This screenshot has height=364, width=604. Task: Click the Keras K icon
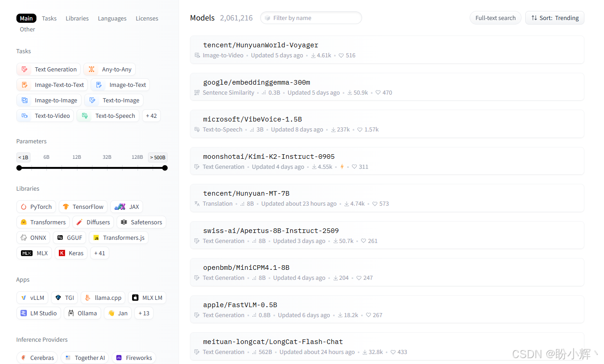[x=62, y=253]
